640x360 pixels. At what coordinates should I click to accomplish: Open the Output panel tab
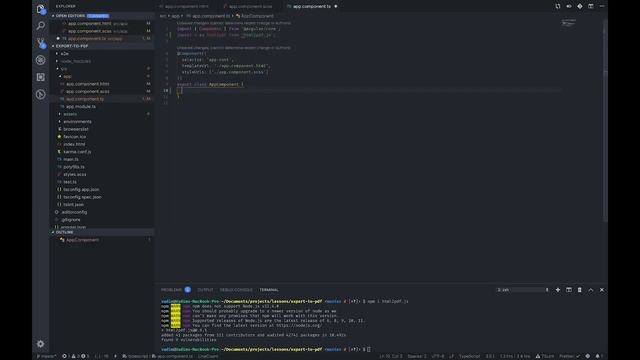(205, 290)
